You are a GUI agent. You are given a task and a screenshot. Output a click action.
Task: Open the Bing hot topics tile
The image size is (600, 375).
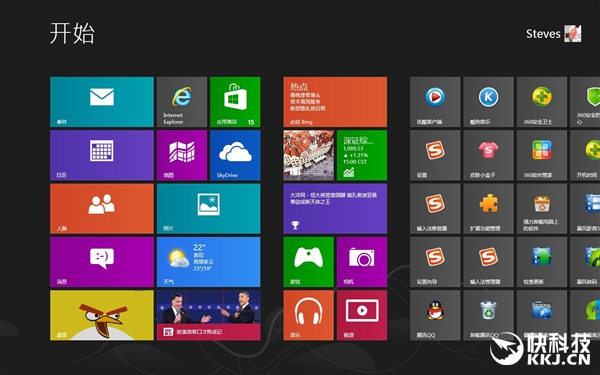pos(335,102)
